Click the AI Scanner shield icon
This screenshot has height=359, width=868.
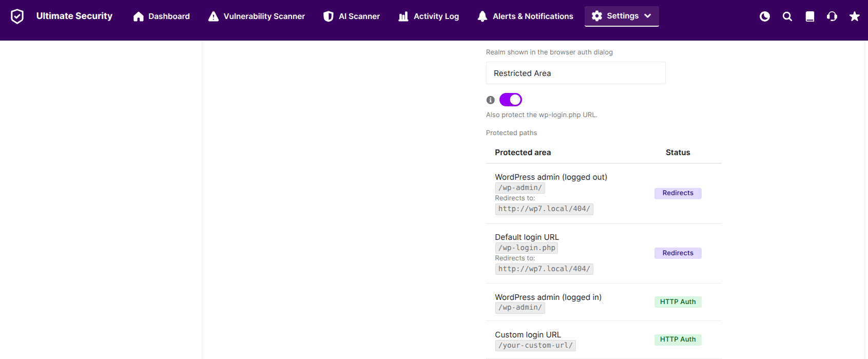coord(329,16)
